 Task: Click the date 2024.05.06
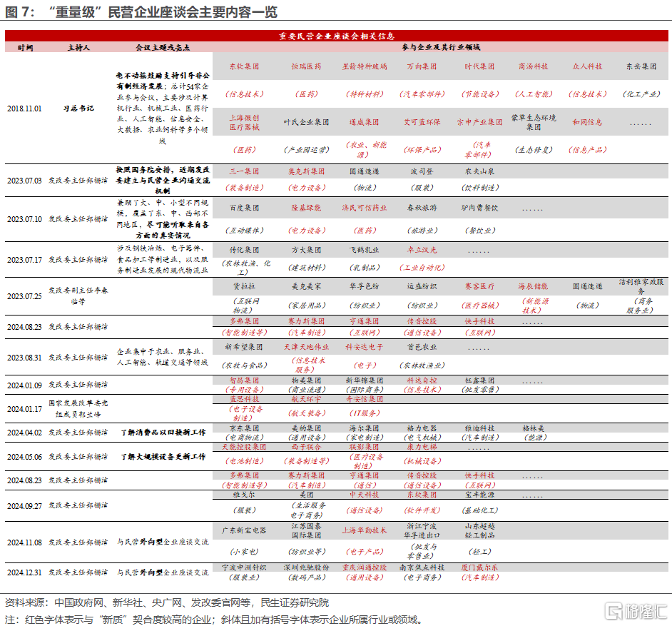24,457
